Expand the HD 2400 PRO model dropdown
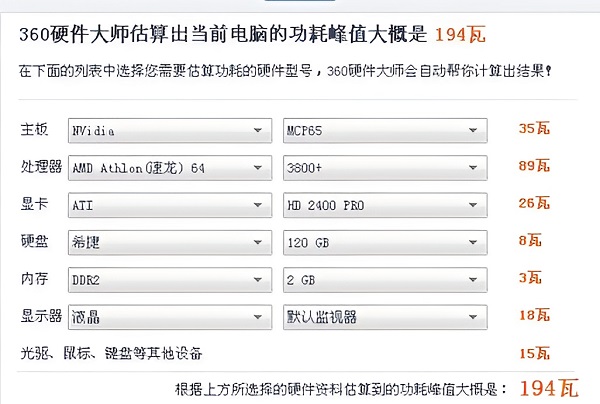Screen dimensions: 600x404 [385, 205]
